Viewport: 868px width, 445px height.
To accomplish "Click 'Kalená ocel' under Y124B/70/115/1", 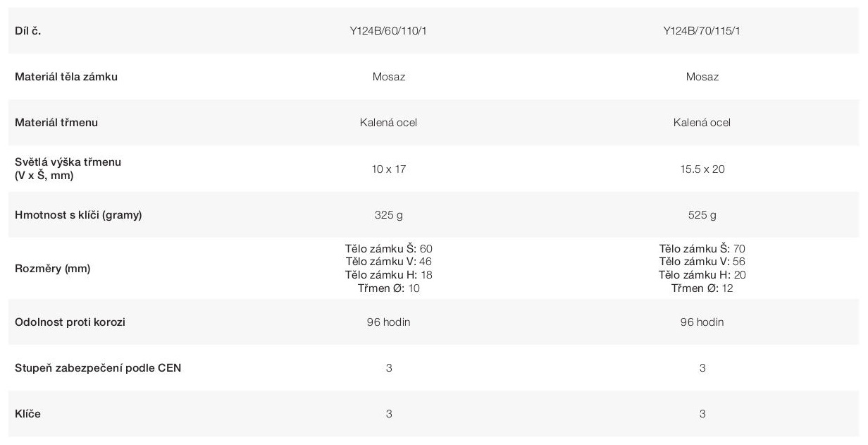I will (702, 123).
